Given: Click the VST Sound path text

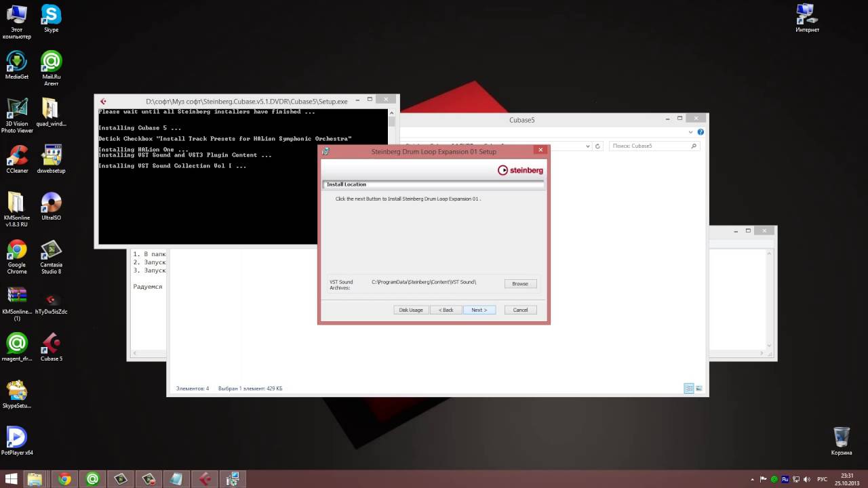Looking at the screenshot, I should (x=424, y=282).
